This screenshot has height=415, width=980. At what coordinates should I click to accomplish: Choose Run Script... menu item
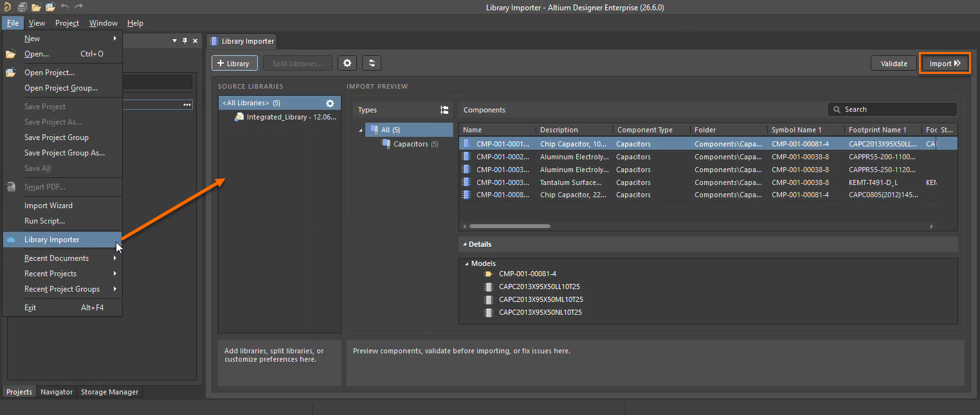pyautogui.click(x=62, y=221)
